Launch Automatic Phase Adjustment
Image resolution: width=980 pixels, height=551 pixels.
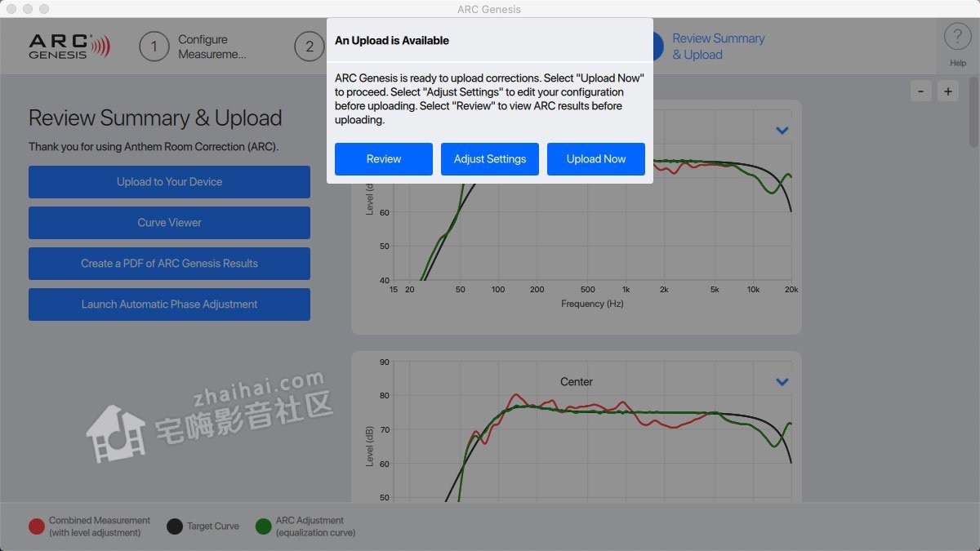pos(169,304)
